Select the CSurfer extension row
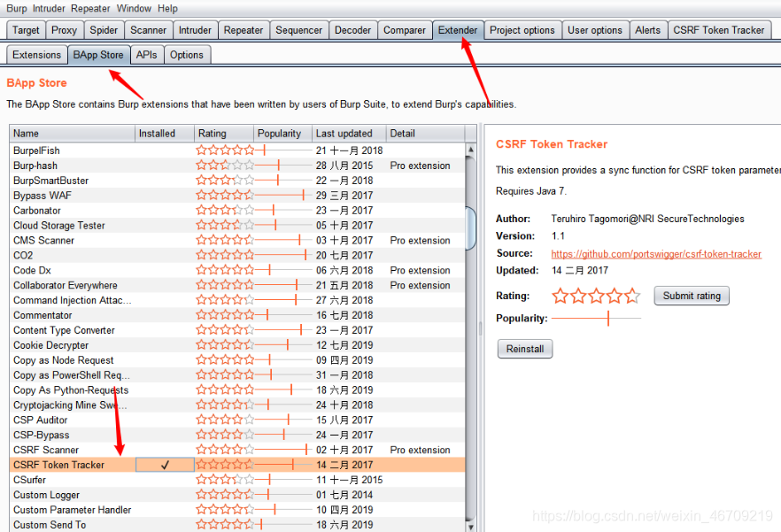781x532 pixels. coord(237,480)
